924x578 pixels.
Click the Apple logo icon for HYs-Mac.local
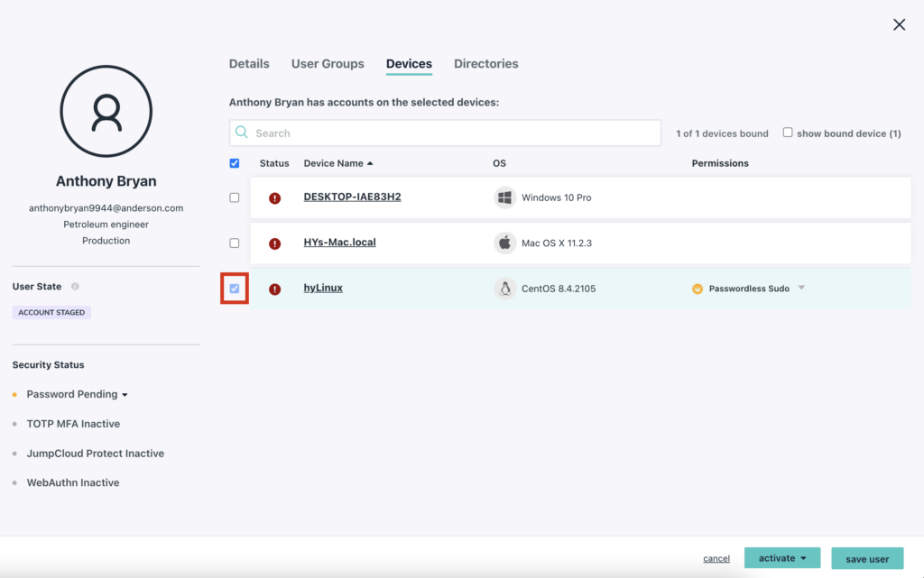[x=504, y=243]
